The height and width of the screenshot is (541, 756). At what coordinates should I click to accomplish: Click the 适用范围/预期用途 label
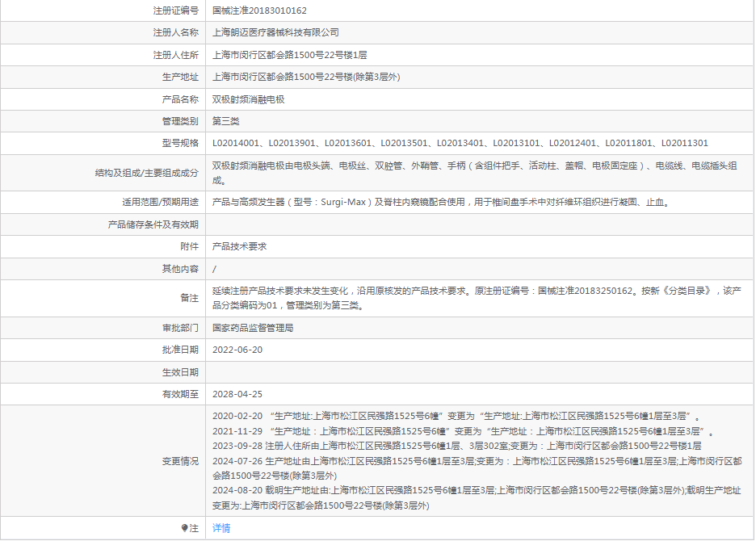[x=160, y=202]
